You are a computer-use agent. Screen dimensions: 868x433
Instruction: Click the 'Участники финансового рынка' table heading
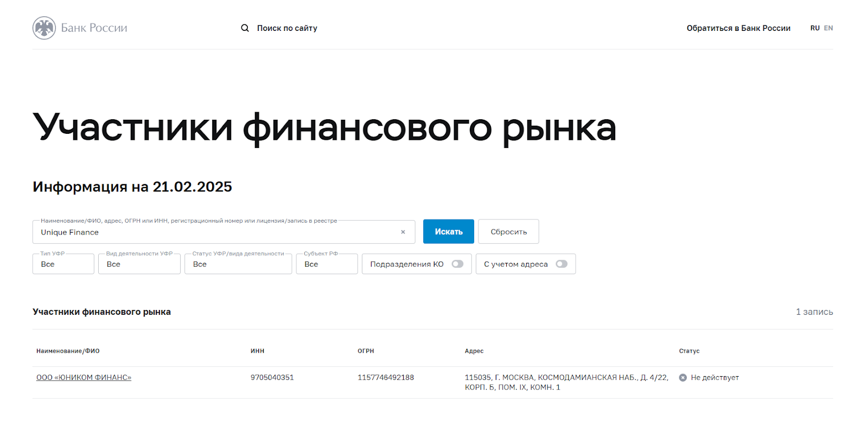coord(101,312)
